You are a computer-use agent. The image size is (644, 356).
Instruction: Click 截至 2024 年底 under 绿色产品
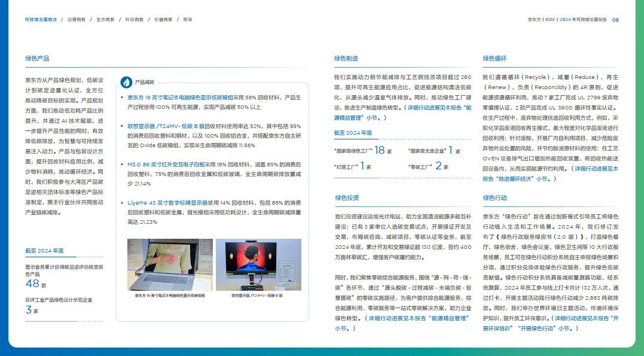coord(44,251)
